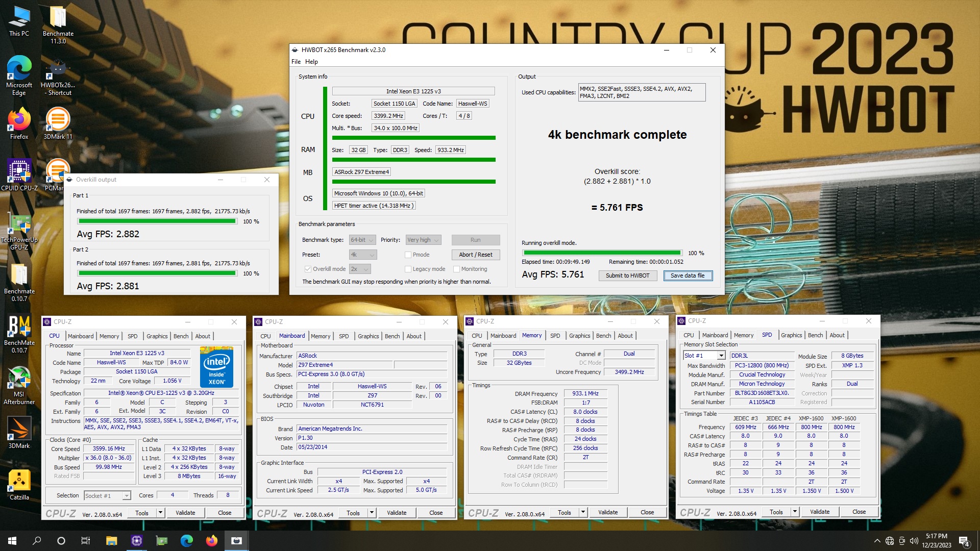Open green app icon on taskbar
The width and height of the screenshot is (980, 551).
(161, 541)
